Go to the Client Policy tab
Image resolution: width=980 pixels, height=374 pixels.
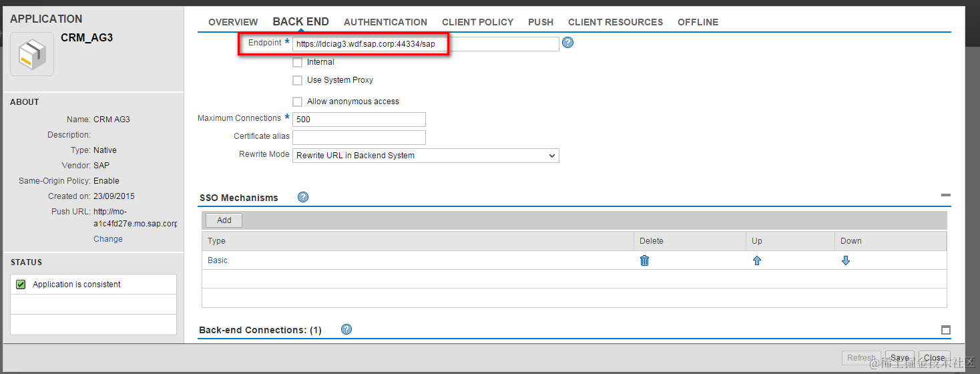(477, 22)
